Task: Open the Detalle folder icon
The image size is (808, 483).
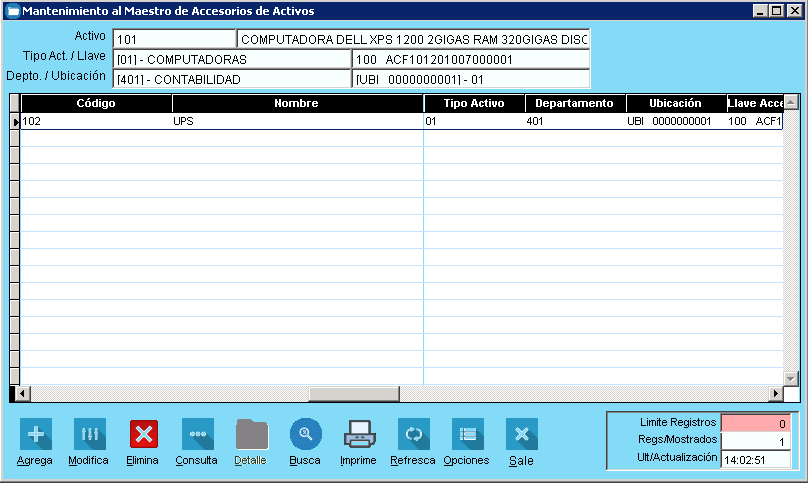Action: pyautogui.click(x=251, y=434)
